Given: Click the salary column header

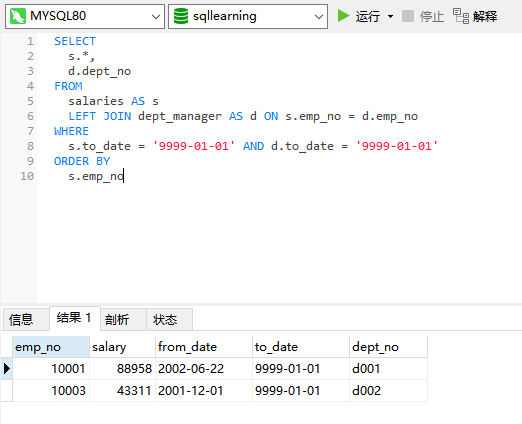Looking at the screenshot, I should 122,347.
